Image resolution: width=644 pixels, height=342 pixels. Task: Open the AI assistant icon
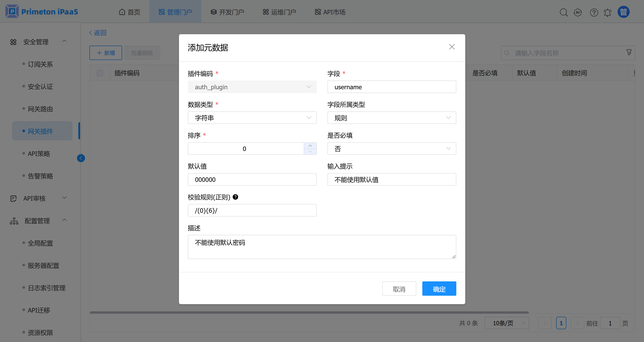tap(578, 12)
